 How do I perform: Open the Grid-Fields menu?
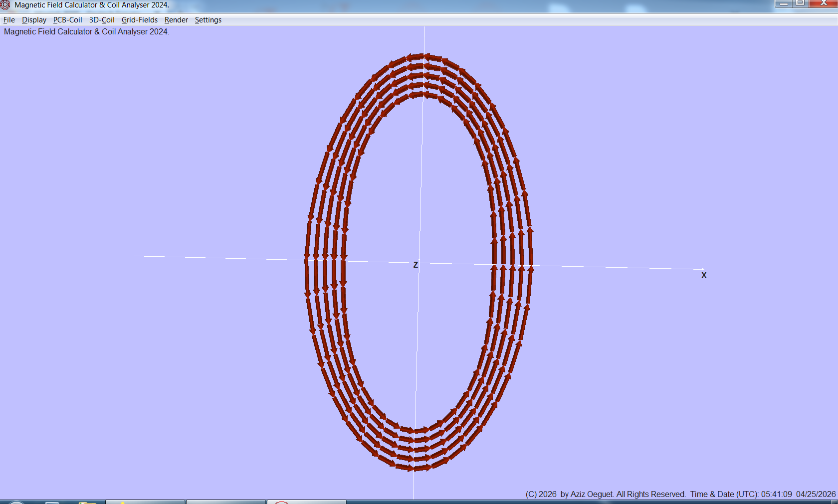tap(140, 20)
